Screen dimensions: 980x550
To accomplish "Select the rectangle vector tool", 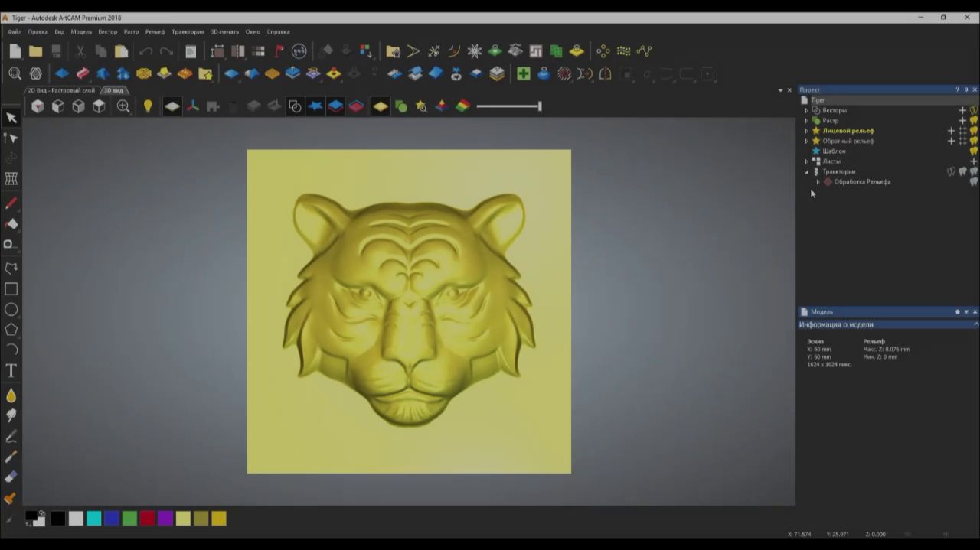I will (11, 289).
